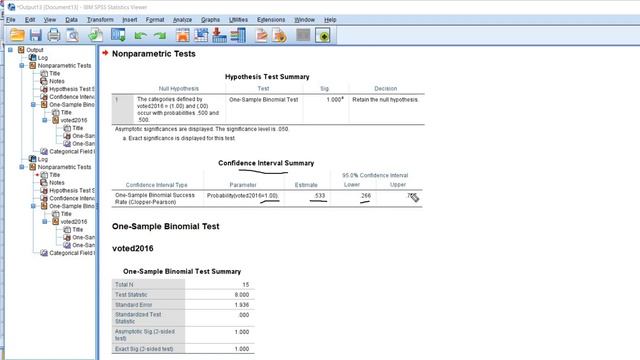This screenshot has width=640, height=360.
Task: Click the 'One-Sample Binomial Test' cell in the Test column
Action: tap(264, 100)
